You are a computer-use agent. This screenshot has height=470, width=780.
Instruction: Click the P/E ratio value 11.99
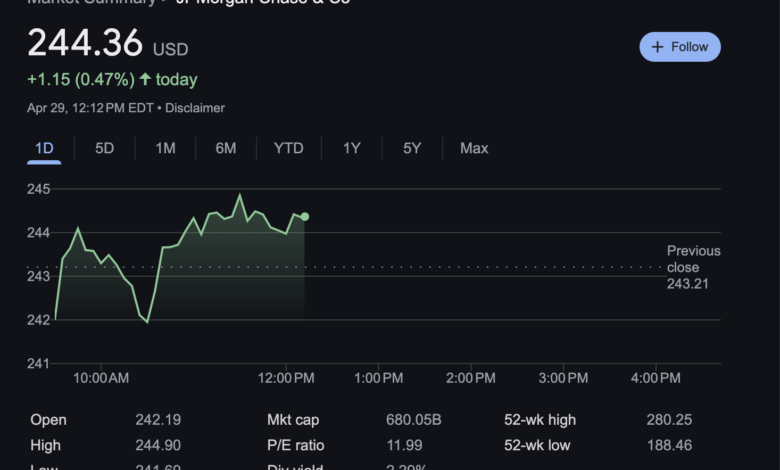[x=404, y=445]
